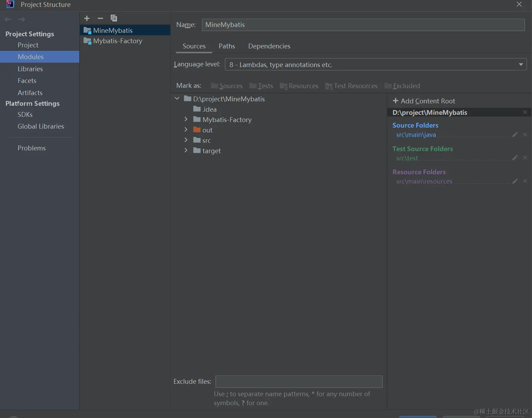This screenshot has width=532, height=418.
Task: Mark selected folder as Resources
Action: (299, 86)
